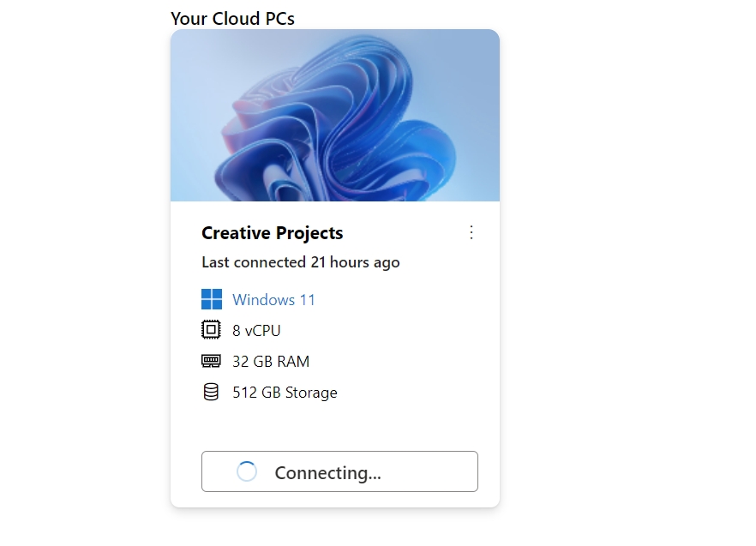Click the word Connecting... in the button

327,472
